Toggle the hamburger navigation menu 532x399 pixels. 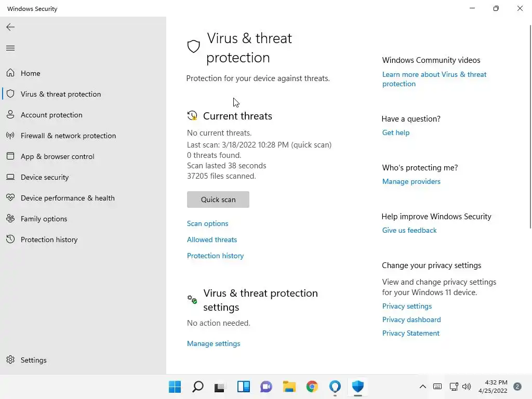tap(10, 48)
